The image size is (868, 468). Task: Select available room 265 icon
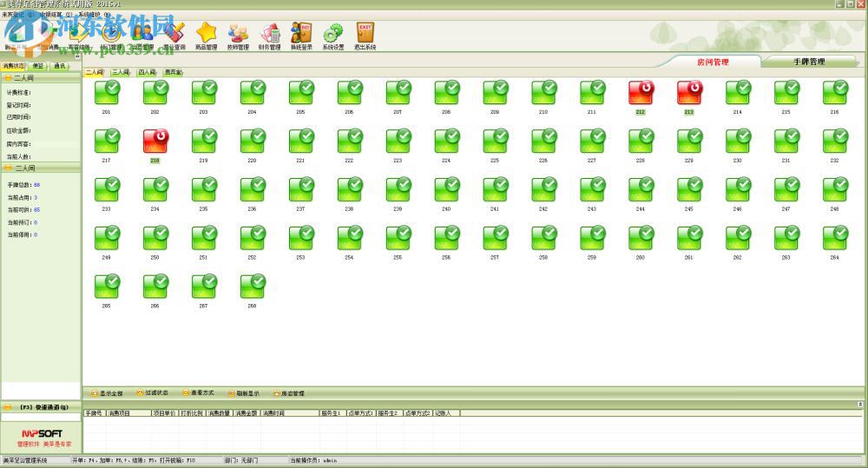point(107,287)
